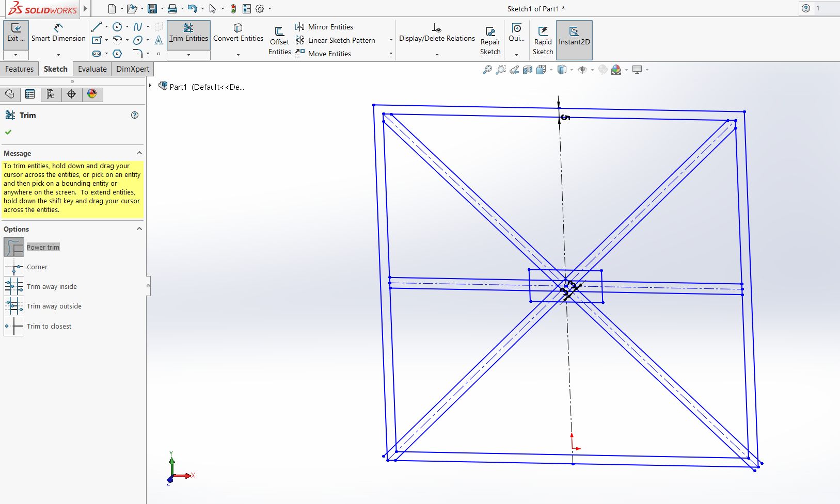Open a file with the Open icon

[132, 9]
